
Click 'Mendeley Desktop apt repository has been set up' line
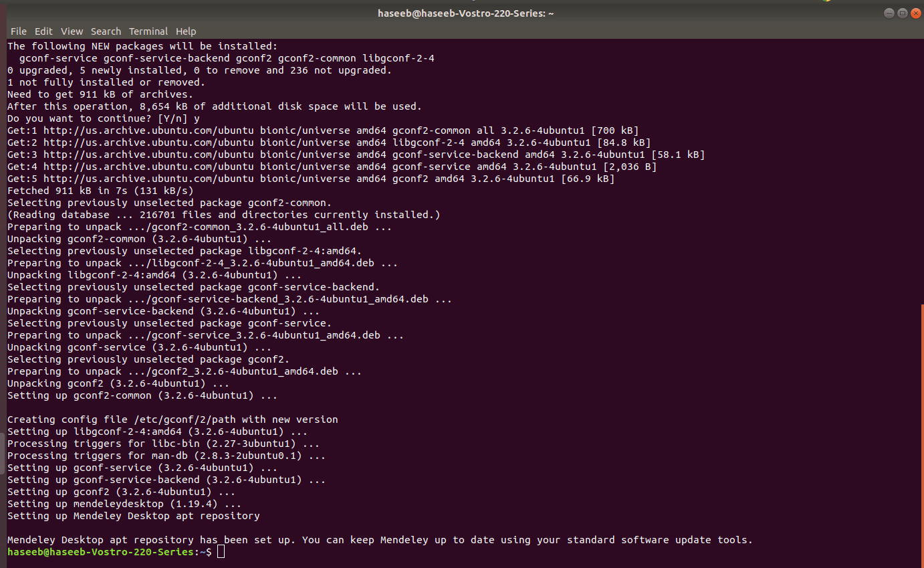coord(380,540)
